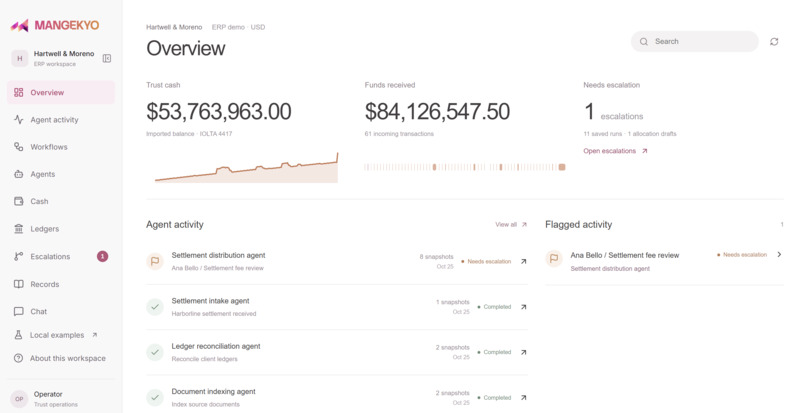Click the Operator OP avatar

point(19,399)
